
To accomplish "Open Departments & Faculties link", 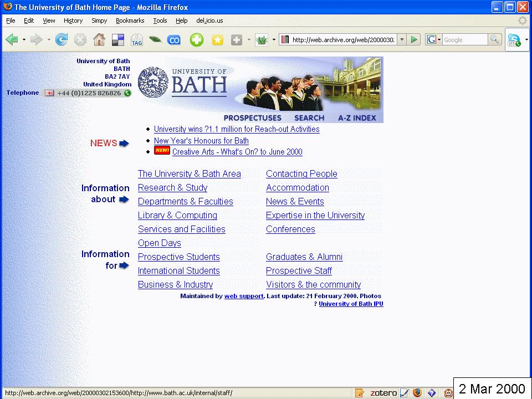I will click(x=186, y=202).
